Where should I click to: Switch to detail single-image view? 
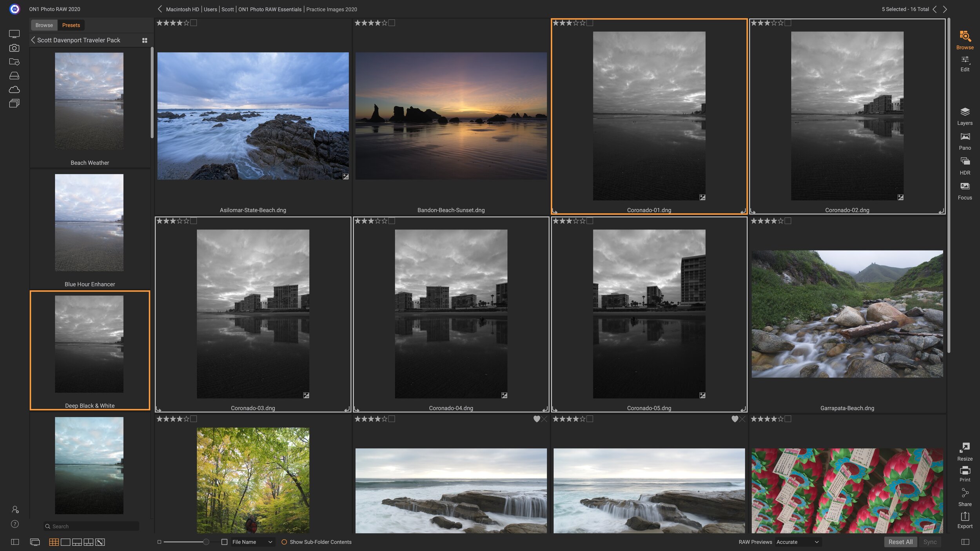pyautogui.click(x=65, y=542)
